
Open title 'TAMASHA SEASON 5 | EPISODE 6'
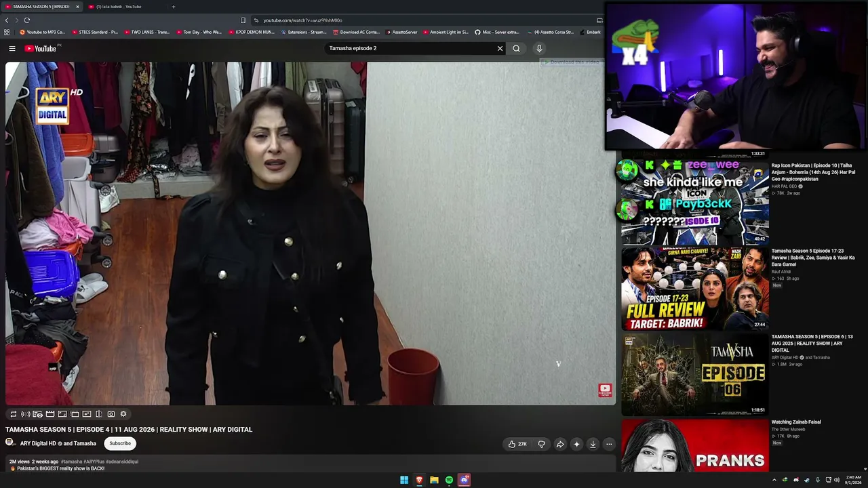pos(812,343)
